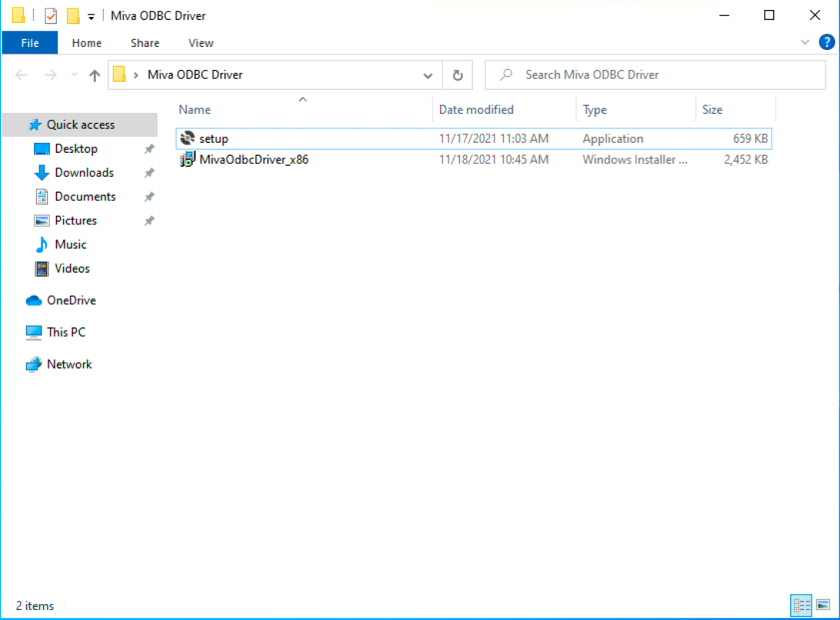Refresh the Miva ODBC Driver folder

point(458,75)
